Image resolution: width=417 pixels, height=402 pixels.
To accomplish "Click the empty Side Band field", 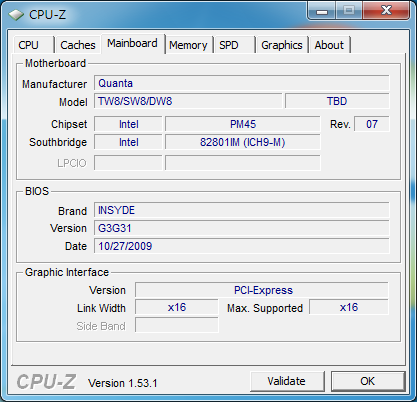I will [x=177, y=325].
